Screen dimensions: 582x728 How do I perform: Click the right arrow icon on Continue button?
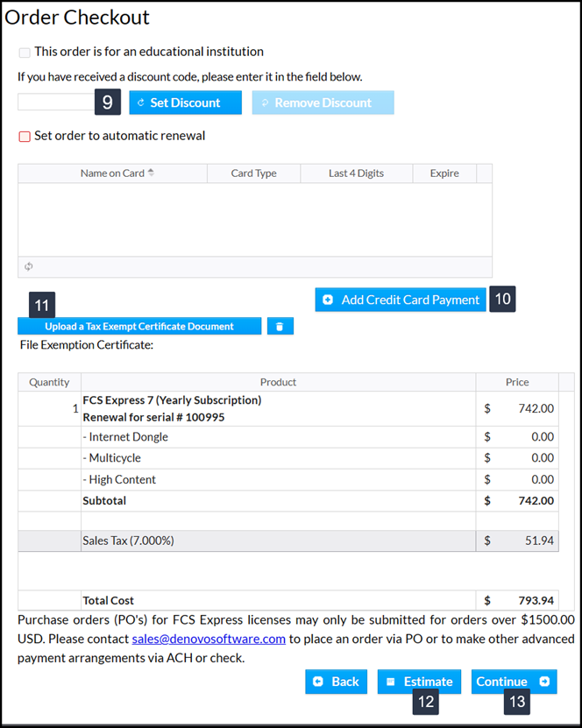(x=544, y=682)
